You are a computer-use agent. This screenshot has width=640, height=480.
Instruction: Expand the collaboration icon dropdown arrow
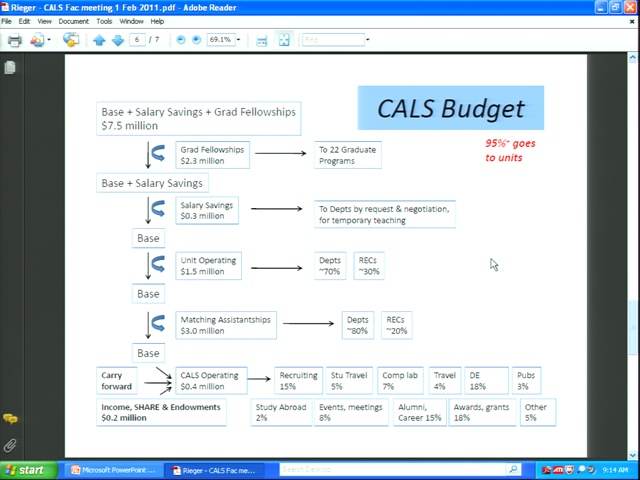49,40
